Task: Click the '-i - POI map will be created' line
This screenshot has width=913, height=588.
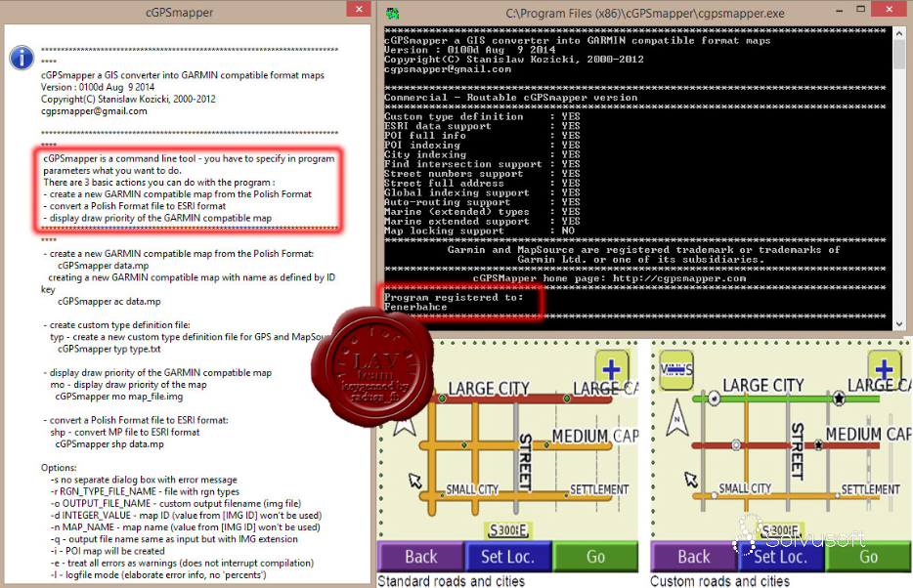Action: [x=108, y=551]
